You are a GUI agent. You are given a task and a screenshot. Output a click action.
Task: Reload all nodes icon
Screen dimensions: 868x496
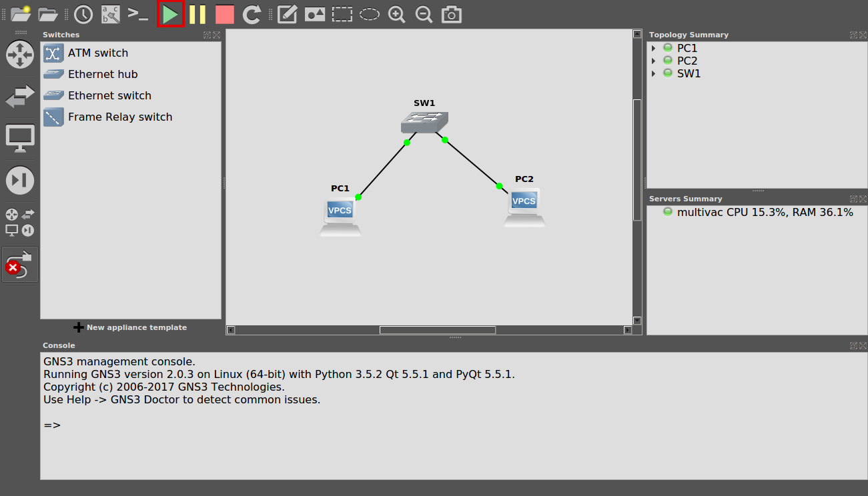tap(252, 14)
